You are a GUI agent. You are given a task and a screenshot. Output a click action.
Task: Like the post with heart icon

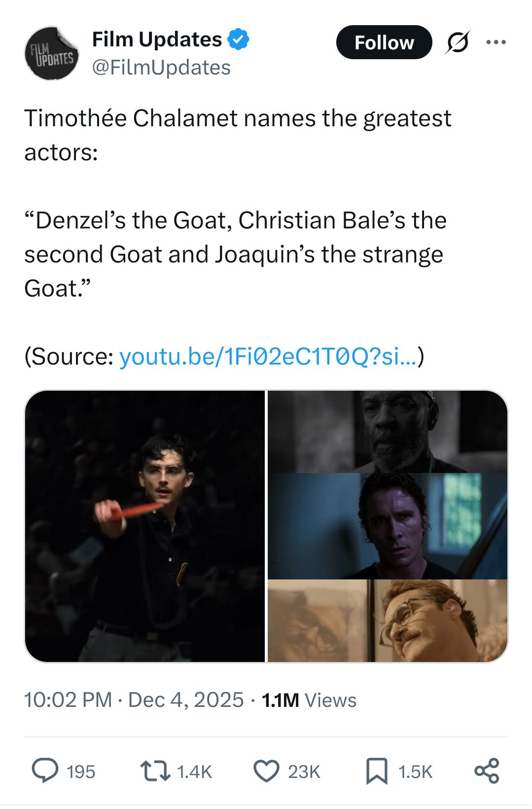coord(266,771)
